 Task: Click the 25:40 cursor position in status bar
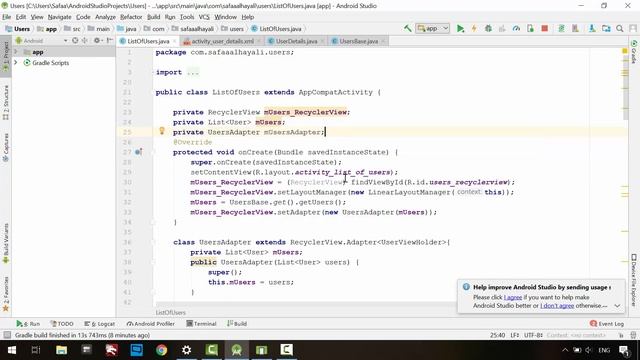(498, 335)
